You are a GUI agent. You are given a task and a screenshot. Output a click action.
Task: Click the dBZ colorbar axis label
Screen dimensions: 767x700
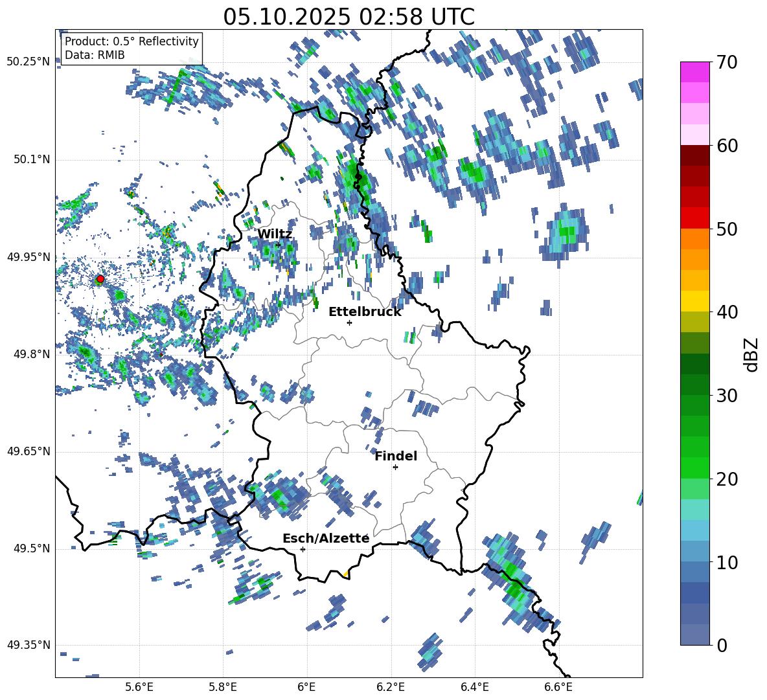click(752, 354)
